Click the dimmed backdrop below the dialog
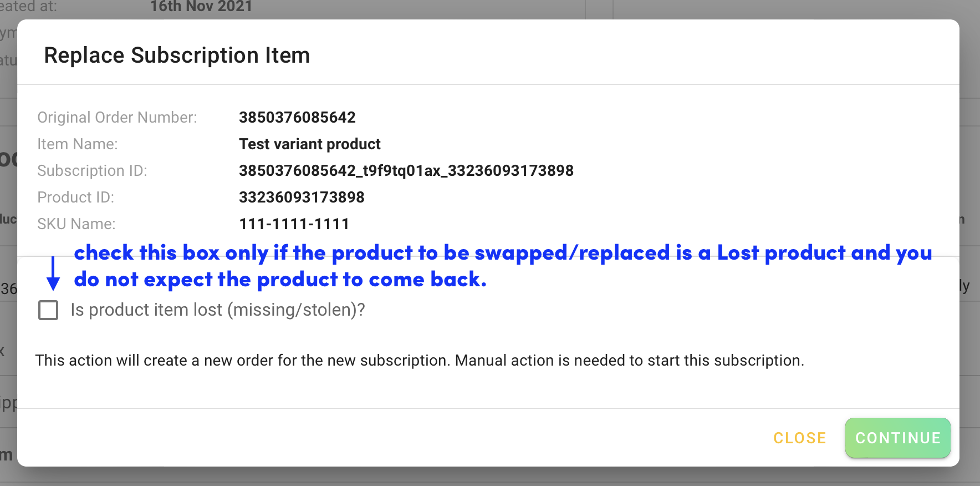This screenshot has height=486, width=980. pyautogui.click(x=490, y=477)
